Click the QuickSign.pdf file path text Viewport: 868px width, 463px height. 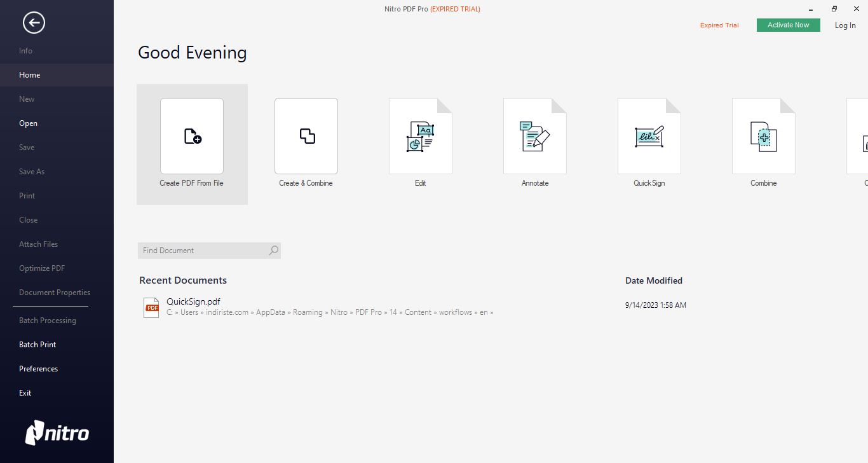330,312
